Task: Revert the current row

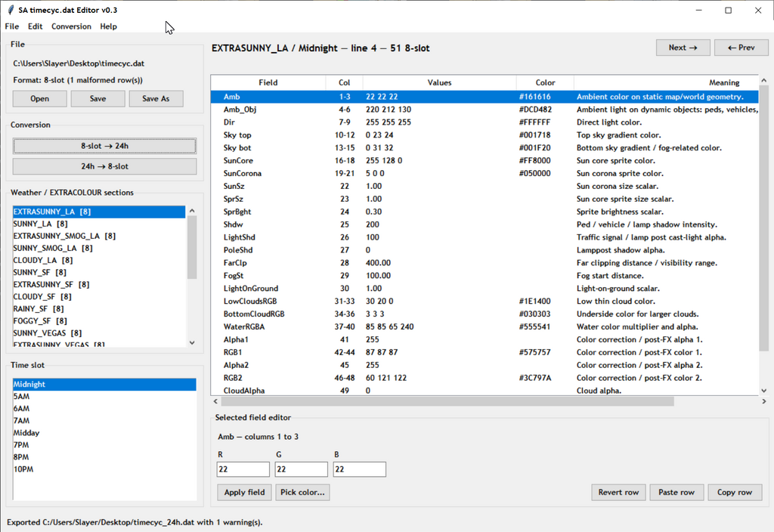Action: (618, 493)
